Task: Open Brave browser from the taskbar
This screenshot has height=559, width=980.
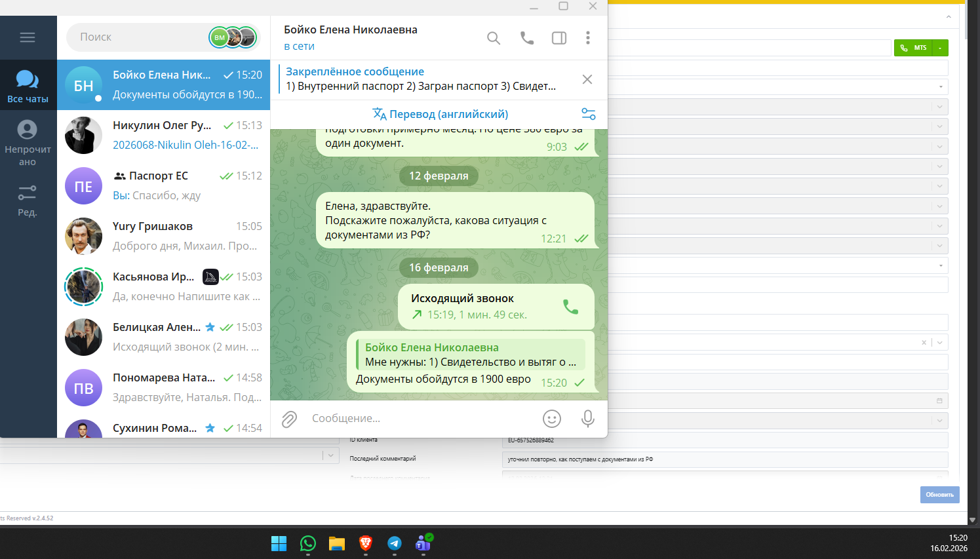Action: [x=366, y=543]
